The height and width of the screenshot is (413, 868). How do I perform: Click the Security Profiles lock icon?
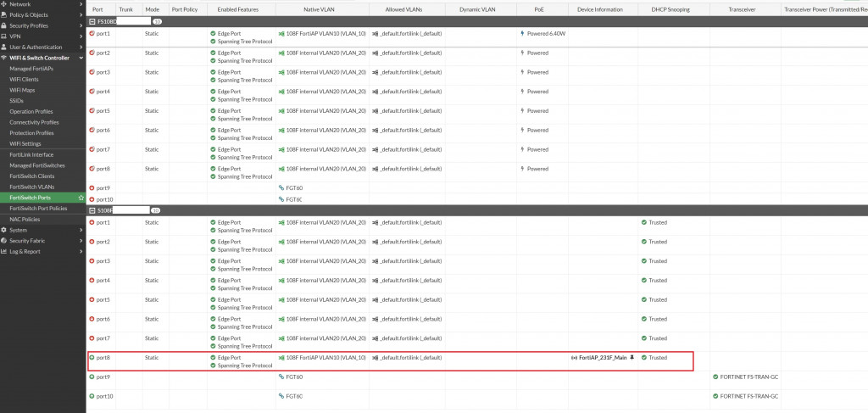4,25
